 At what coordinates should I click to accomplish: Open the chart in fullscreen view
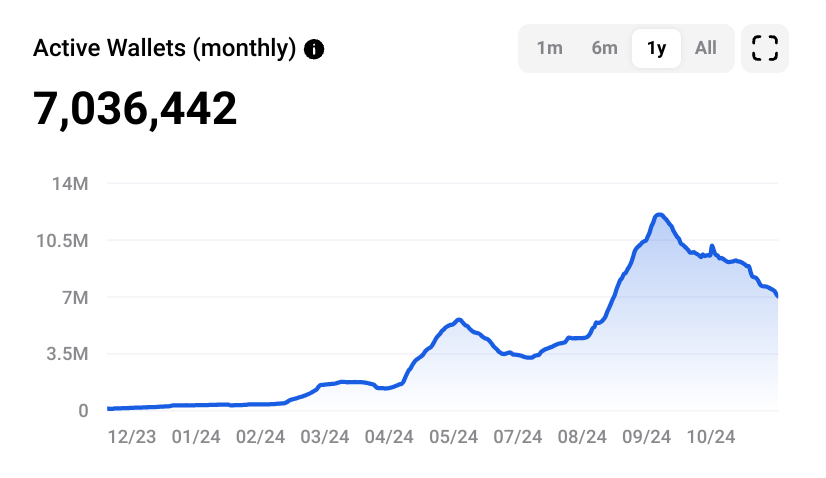(x=764, y=48)
